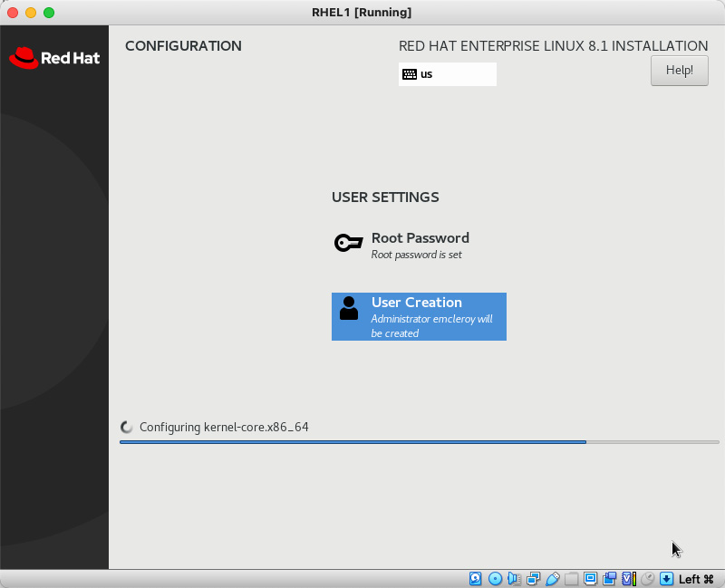Viewport: 725px width, 588px height.
Task: Click the mouse integration status icon
Action: tap(648, 579)
